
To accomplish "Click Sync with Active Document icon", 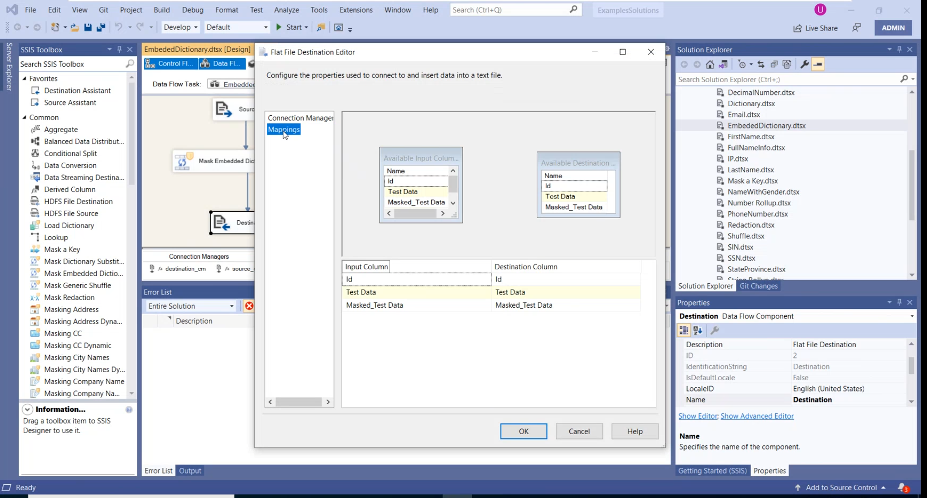I will [x=760, y=64].
